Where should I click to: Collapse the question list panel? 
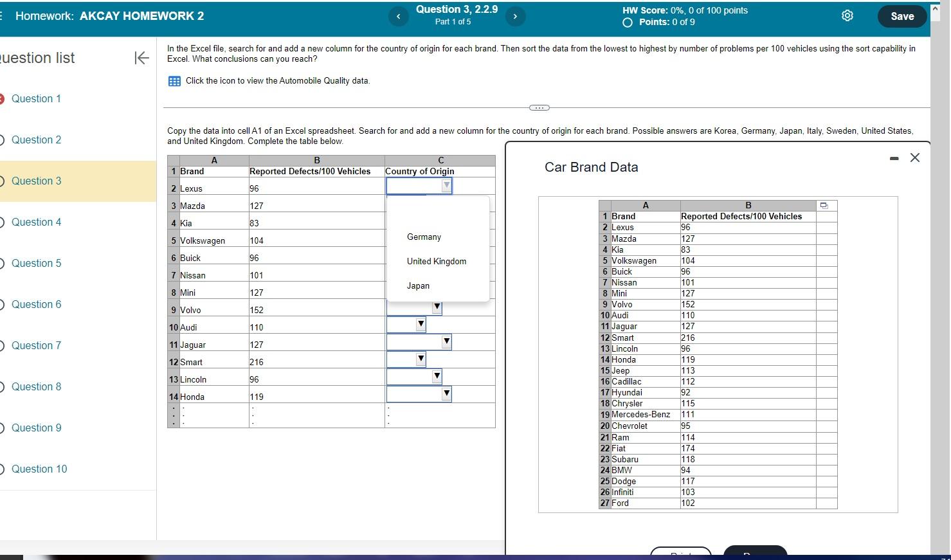point(141,58)
